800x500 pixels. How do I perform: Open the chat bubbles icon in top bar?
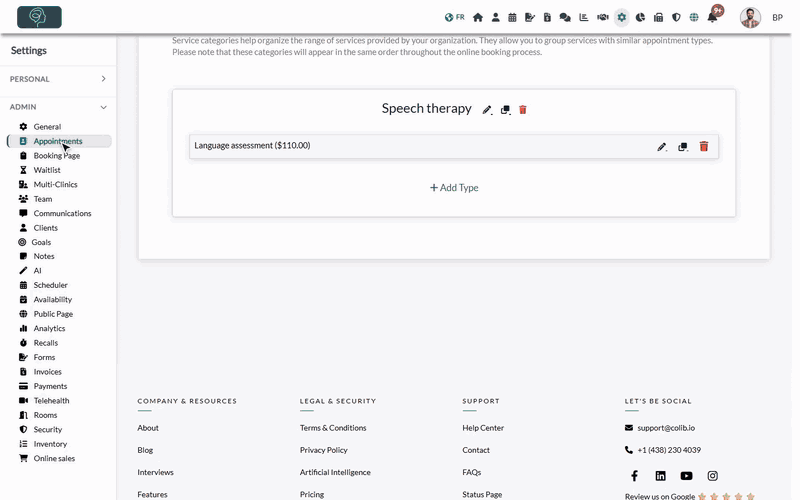coord(565,17)
